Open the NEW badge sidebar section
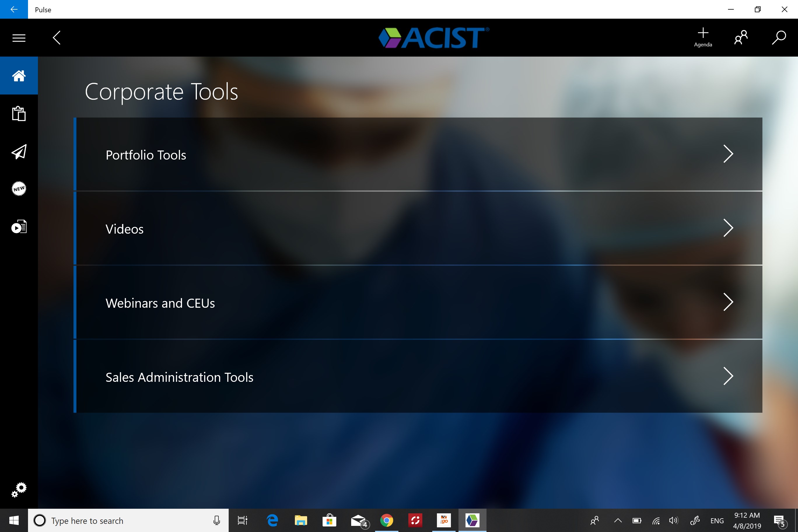798x532 pixels. [x=19, y=189]
